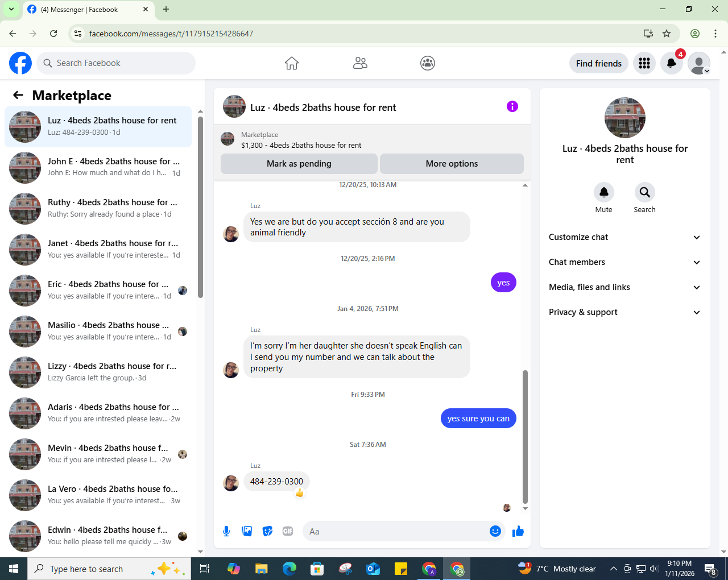
Task: Click the Mark as pending button
Action: point(299,164)
